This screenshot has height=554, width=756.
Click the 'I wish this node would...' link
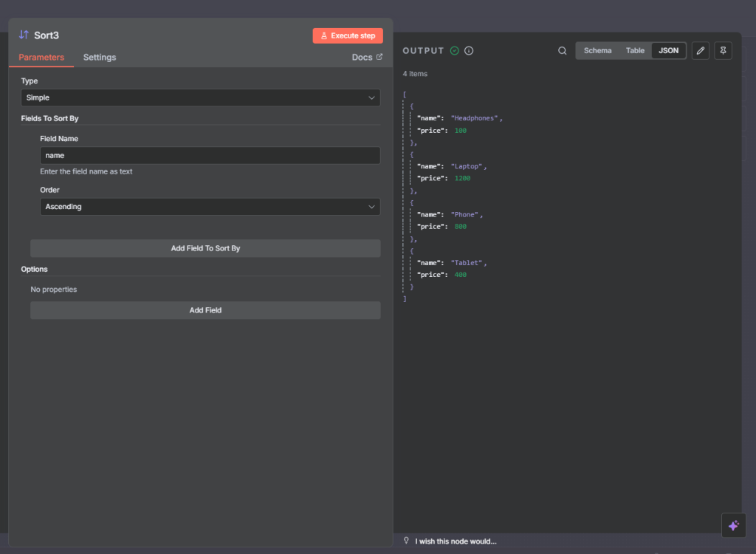pos(456,541)
